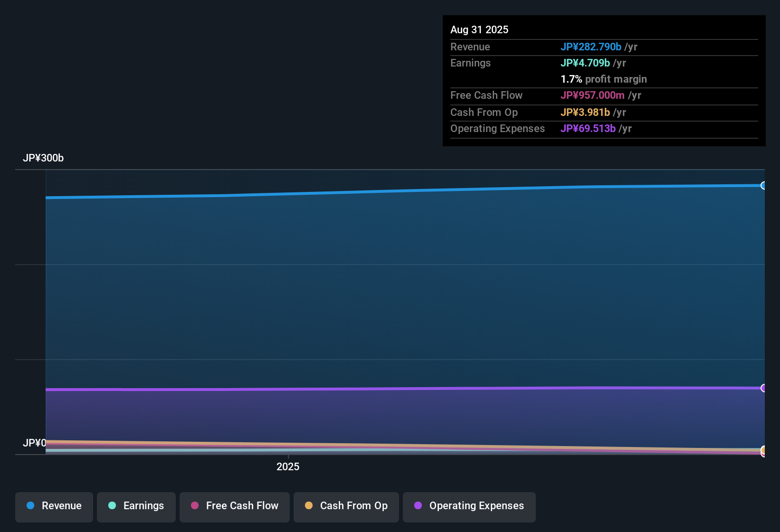Toggle the Operating Expenses legend button
780x532 pixels.
point(469,507)
